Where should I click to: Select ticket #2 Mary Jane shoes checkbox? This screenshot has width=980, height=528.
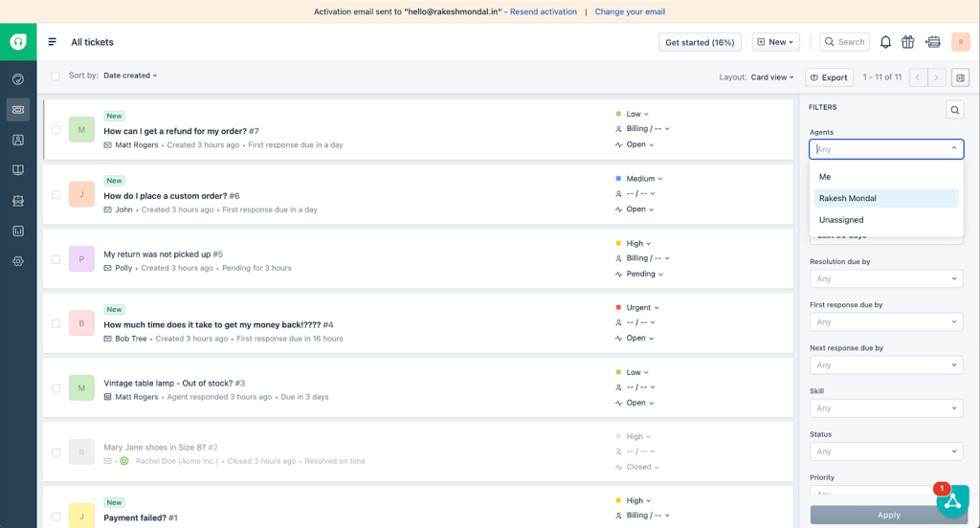pyautogui.click(x=56, y=452)
